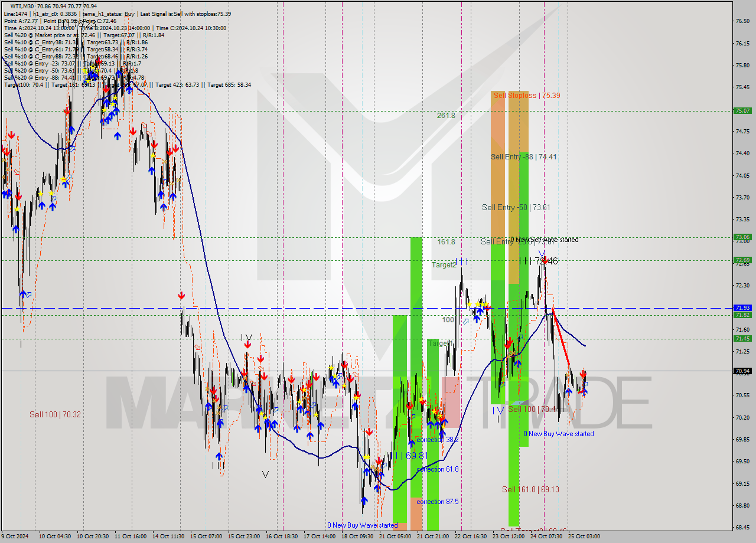Image resolution: width=756 pixels, height=543 pixels.
Task: Click the '0 New Sell wave started' label
Action: pos(544,240)
